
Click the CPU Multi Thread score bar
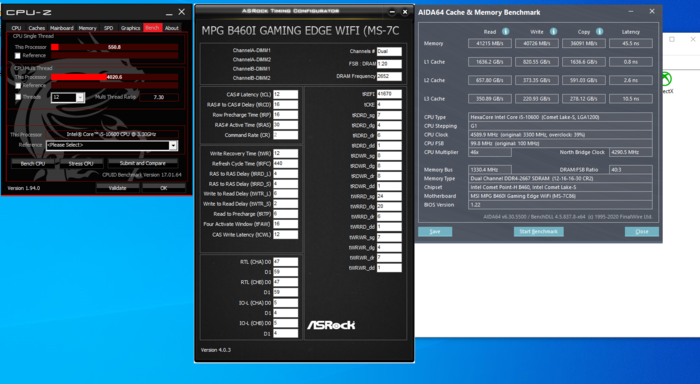(115, 77)
